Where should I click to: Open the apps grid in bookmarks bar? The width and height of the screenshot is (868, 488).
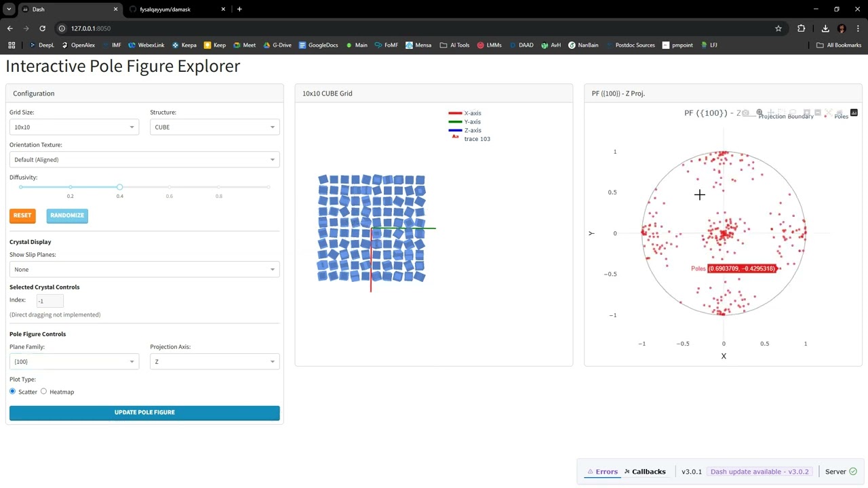(x=12, y=45)
